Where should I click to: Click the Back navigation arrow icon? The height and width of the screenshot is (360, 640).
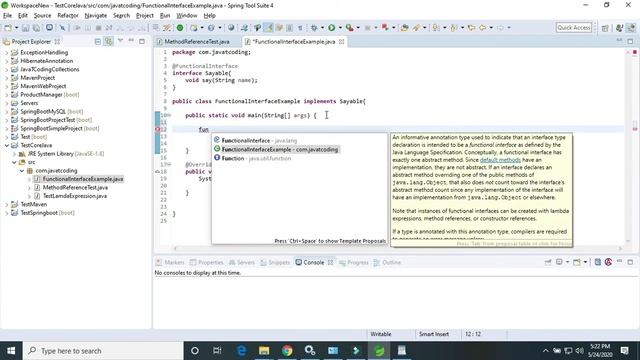(x=482, y=28)
